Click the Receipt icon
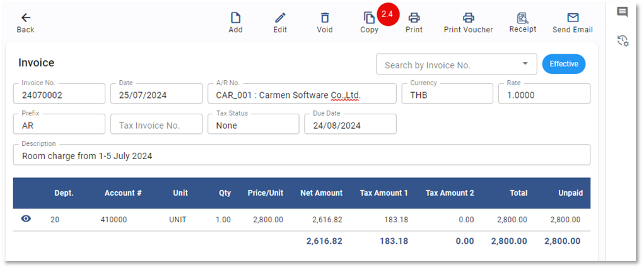The image size is (644, 269). click(x=522, y=18)
